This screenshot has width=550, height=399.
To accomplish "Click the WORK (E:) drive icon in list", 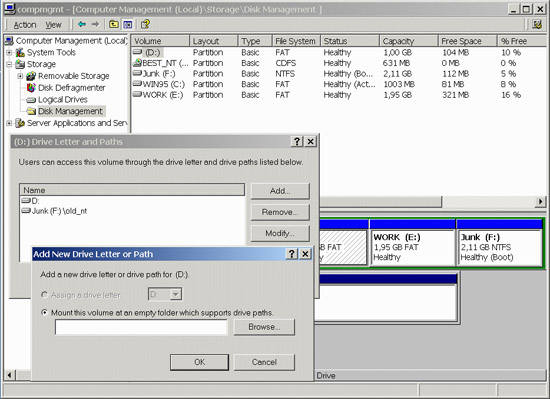I will point(137,94).
